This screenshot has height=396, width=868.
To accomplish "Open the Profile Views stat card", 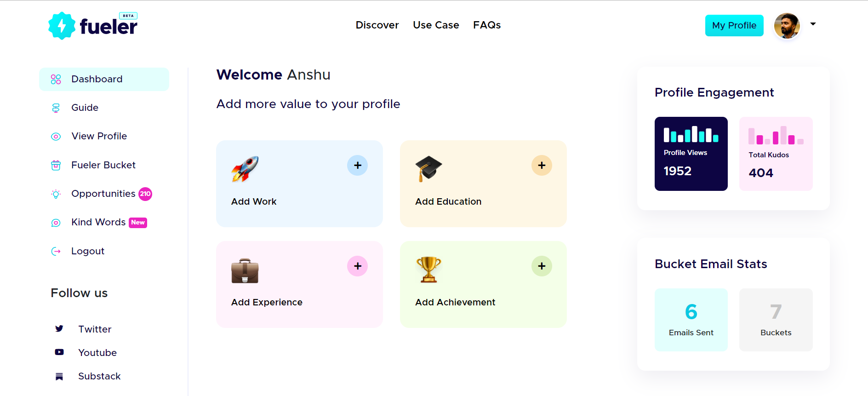I will (691, 154).
